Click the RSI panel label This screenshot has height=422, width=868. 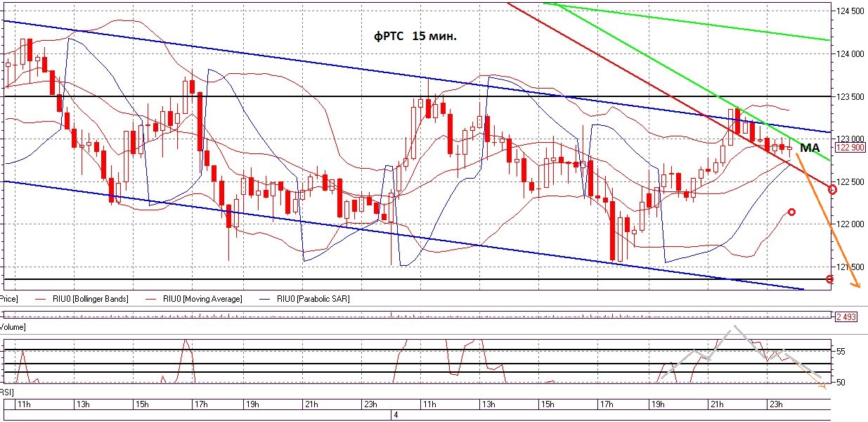coord(7,391)
